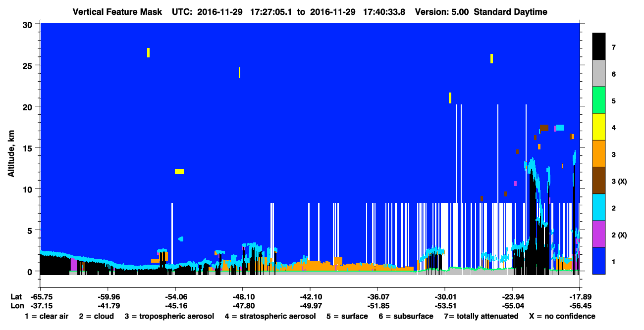Click the 'Standard Daytime' label
This screenshot has height=330, width=644.
tap(511, 12)
